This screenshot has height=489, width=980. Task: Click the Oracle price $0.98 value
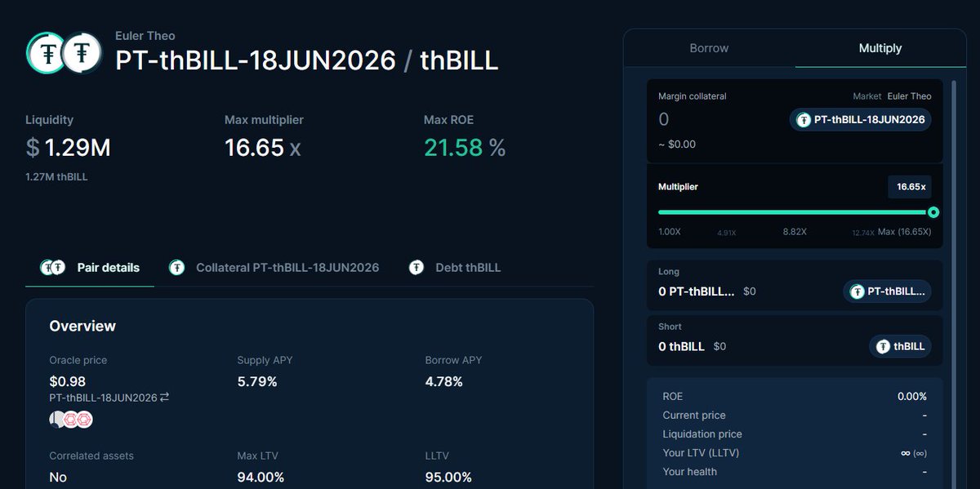pyautogui.click(x=68, y=381)
